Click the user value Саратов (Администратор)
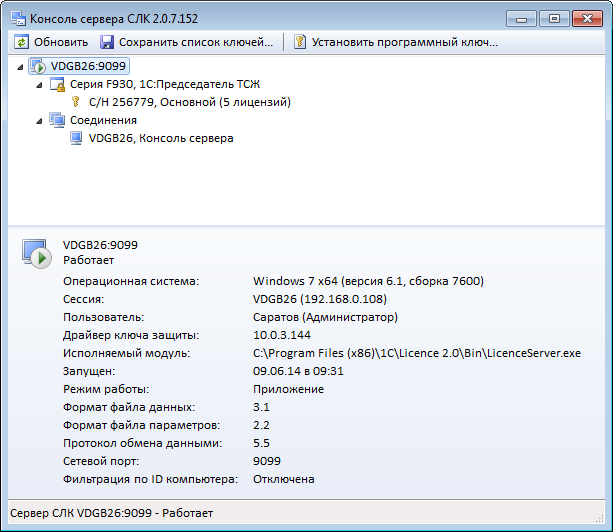This screenshot has width=613, height=532. click(x=325, y=317)
